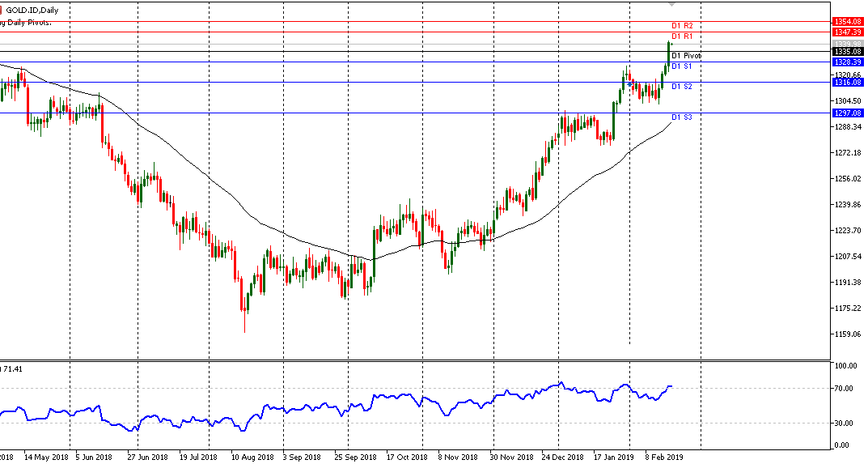
Task: Select the D1 S2 support label
Action: pos(682,87)
